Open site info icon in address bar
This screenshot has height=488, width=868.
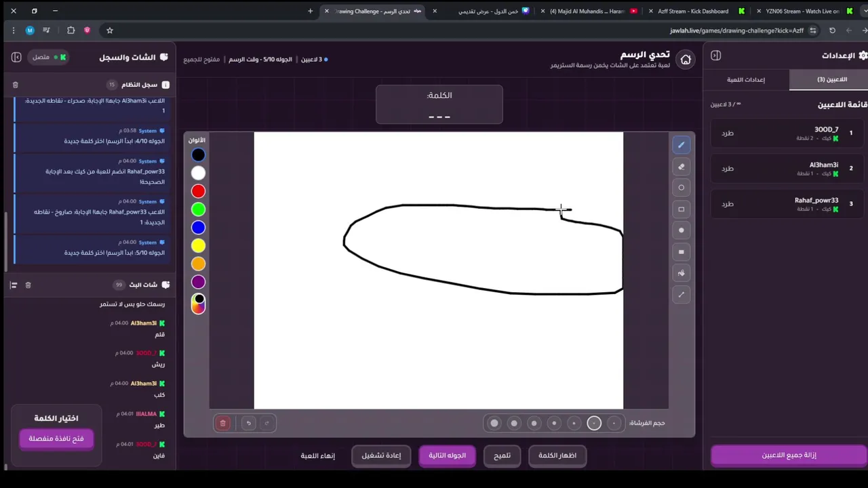[813, 30]
